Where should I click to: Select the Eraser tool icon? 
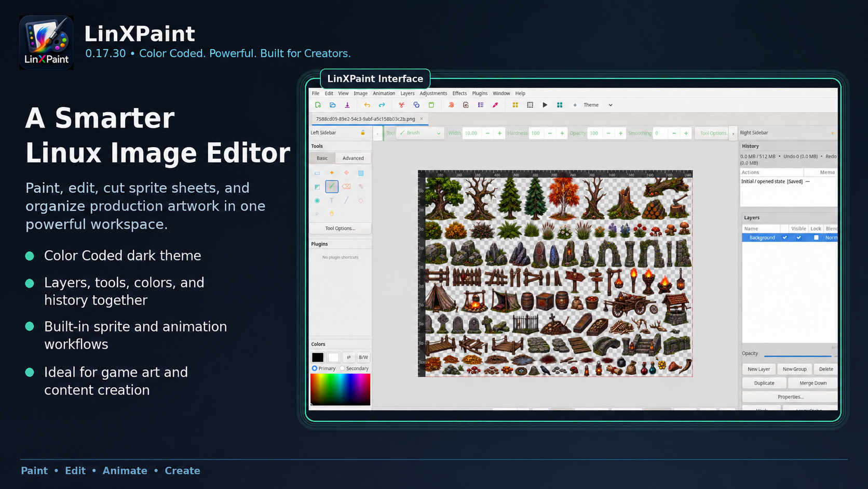346,187
